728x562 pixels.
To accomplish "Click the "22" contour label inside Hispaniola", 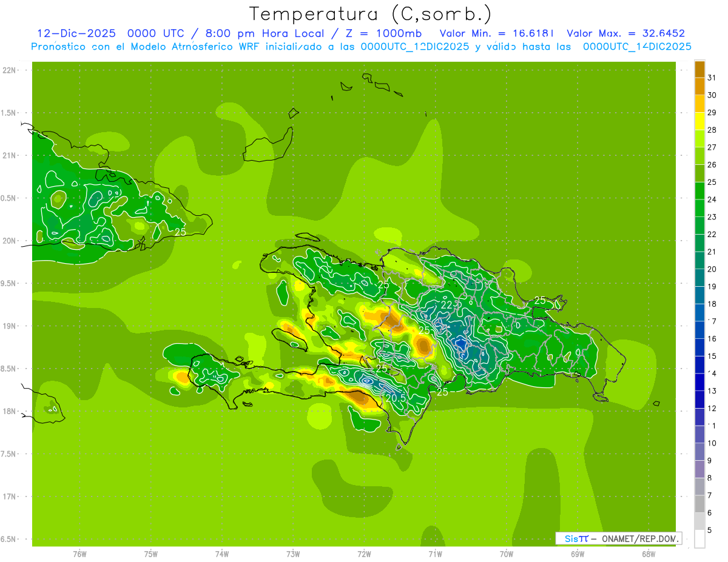I will coord(447,305).
